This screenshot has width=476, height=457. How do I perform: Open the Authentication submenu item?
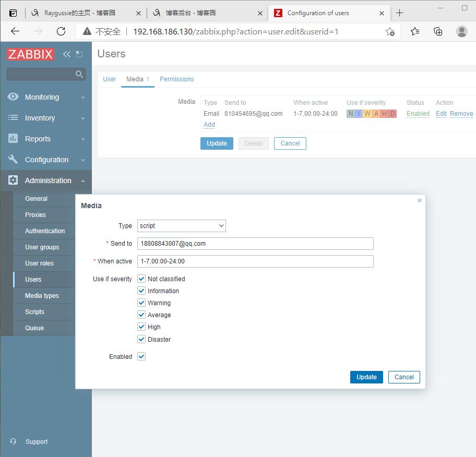tap(44, 231)
